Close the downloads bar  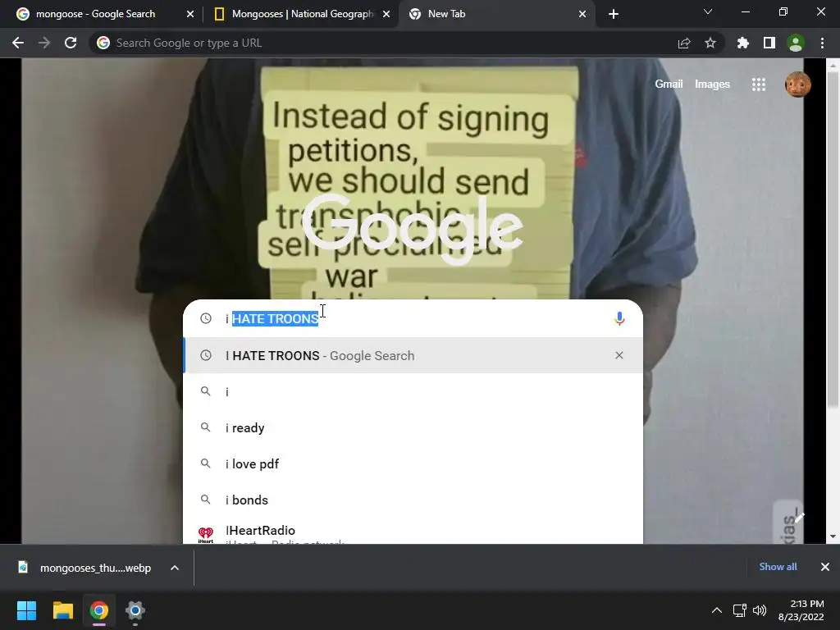click(x=825, y=567)
